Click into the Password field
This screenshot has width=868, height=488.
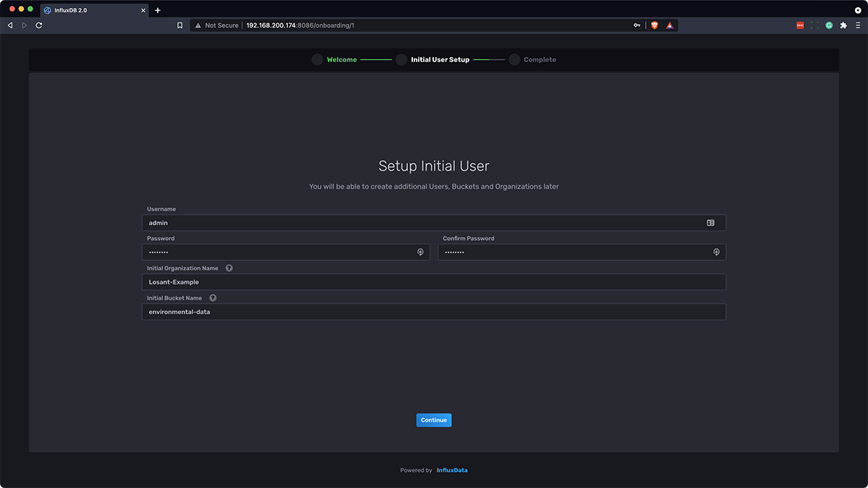pyautogui.click(x=286, y=252)
